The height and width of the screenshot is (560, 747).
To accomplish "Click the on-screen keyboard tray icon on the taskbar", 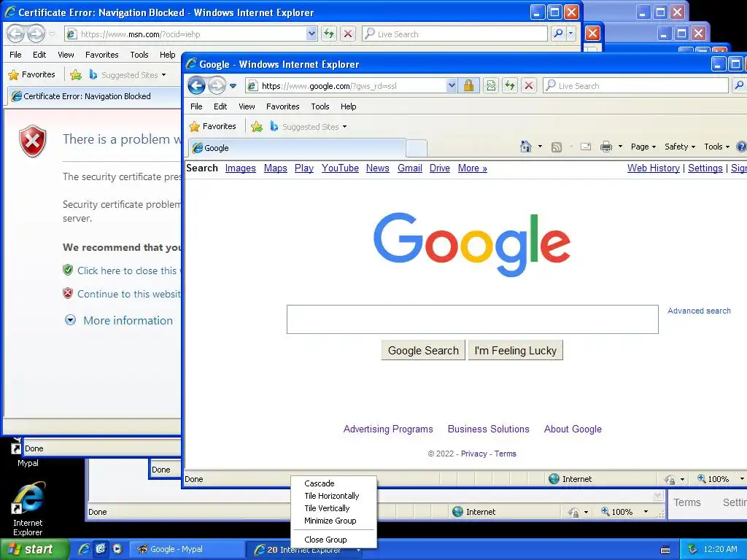I will click(x=665, y=550).
